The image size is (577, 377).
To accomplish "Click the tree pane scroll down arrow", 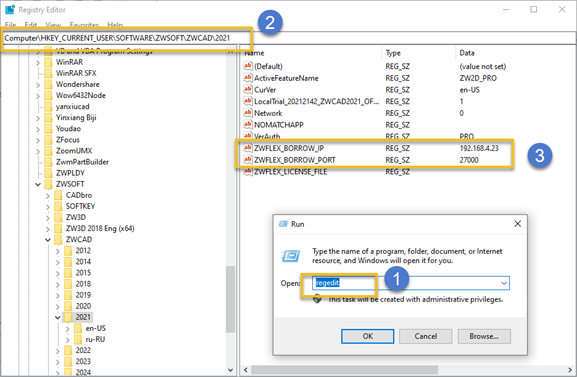I will (x=231, y=370).
